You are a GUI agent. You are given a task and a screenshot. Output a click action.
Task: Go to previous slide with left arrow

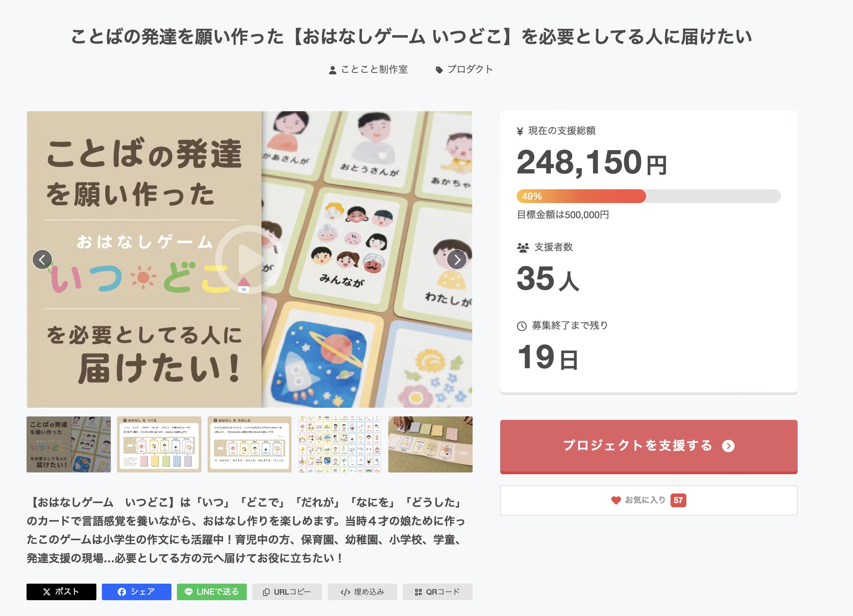tap(42, 259)
